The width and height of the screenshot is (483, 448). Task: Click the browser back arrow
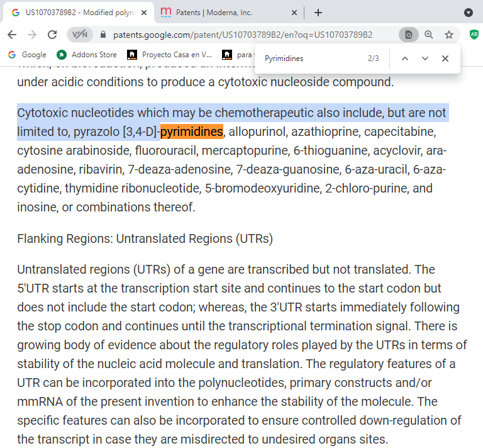pyautogui.click(x=13, y=35)
